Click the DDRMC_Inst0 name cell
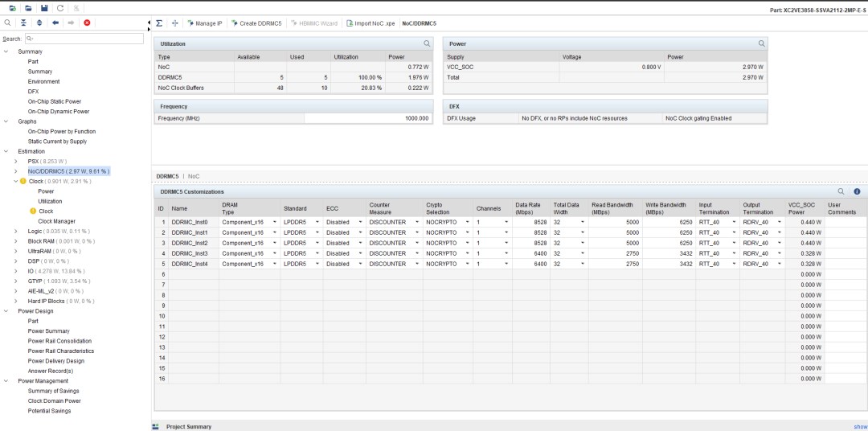 pos(193,222)
